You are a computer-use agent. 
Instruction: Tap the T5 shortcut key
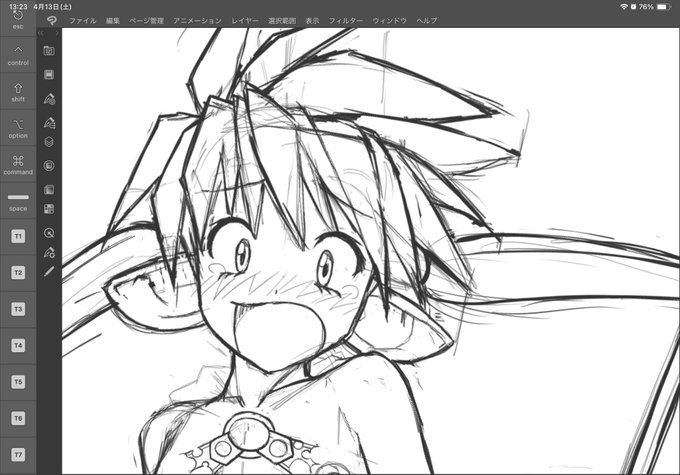(x=18, y=382)
